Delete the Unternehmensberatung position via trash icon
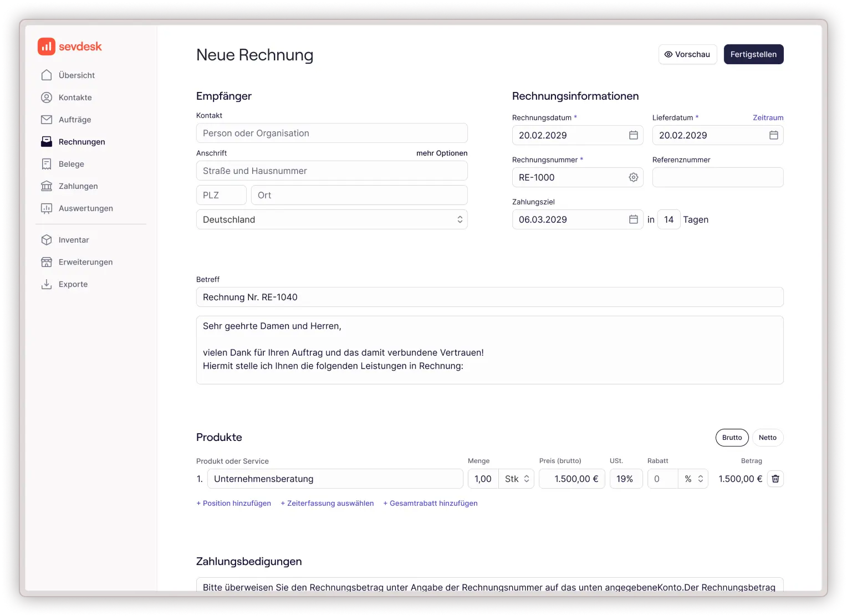847x616 pixels. click(x=775, y=479)
